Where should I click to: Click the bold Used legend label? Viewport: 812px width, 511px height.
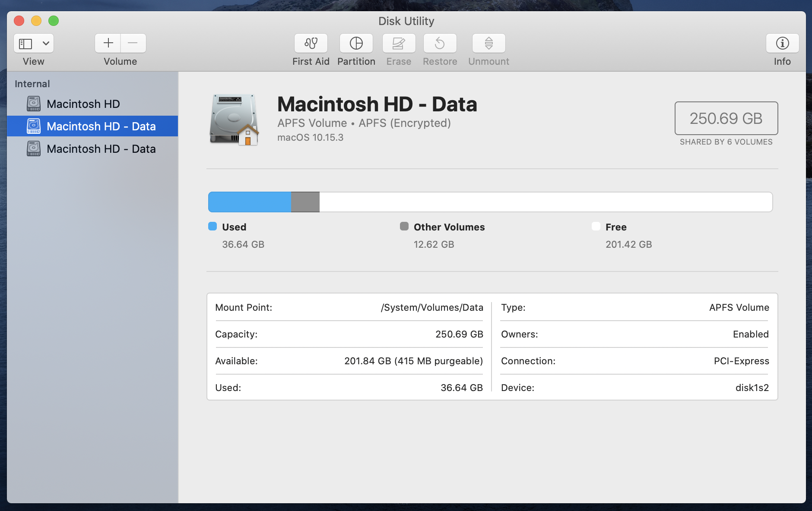point(234,227)
